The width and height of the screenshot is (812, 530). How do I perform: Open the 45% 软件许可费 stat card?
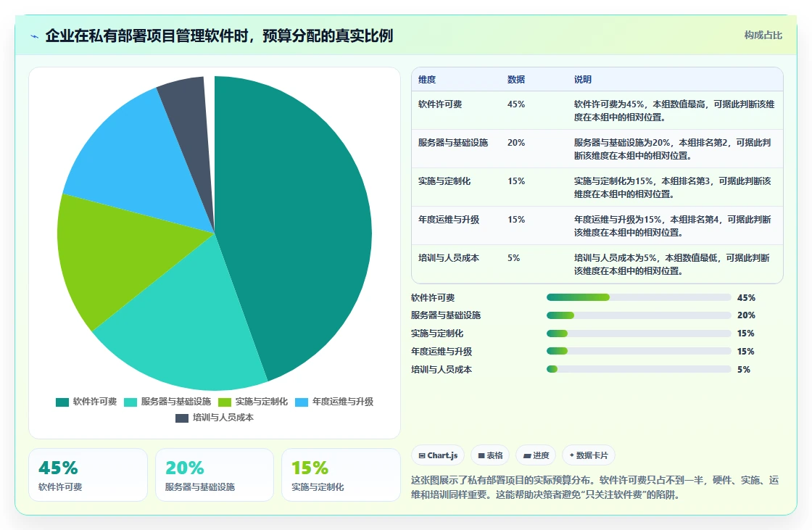[88, 475]
